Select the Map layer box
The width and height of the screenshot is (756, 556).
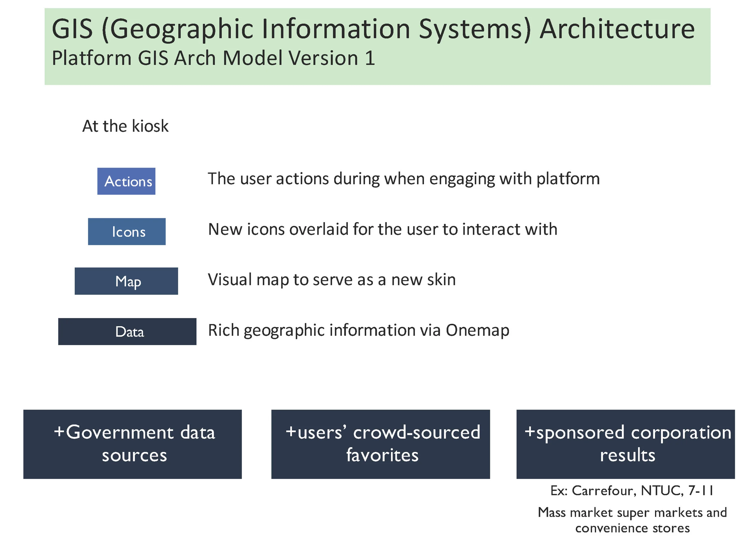coord(126,281)
